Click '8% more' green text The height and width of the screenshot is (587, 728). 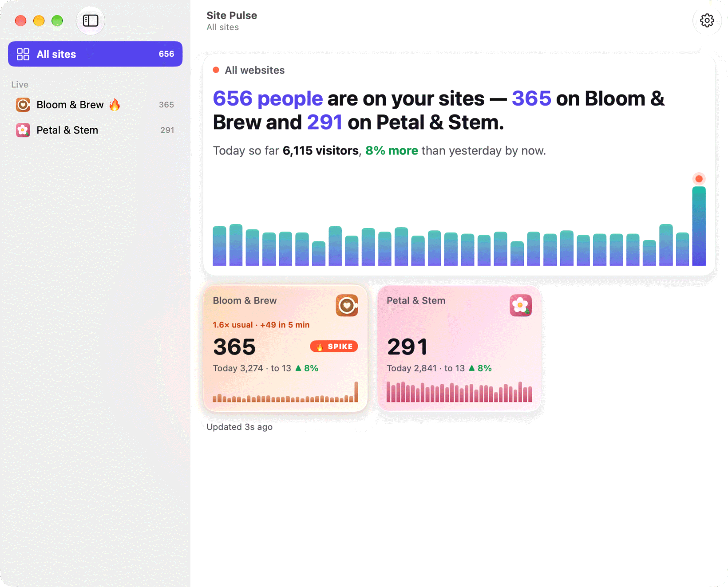click(x=392, y=151)
